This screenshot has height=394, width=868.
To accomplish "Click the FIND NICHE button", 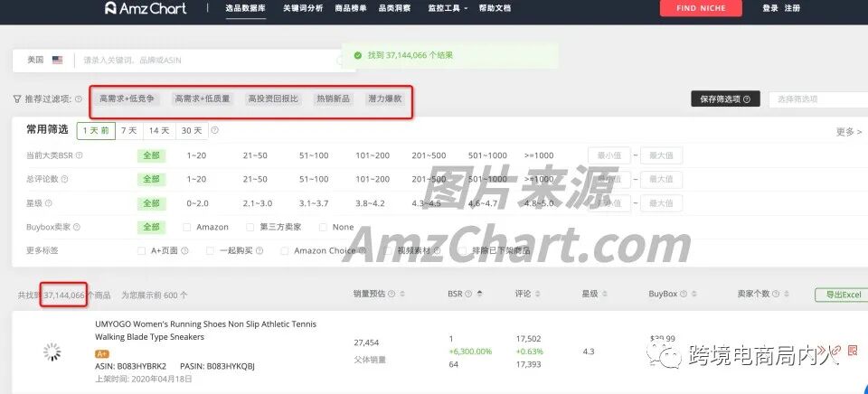I will tap(700, 8).
